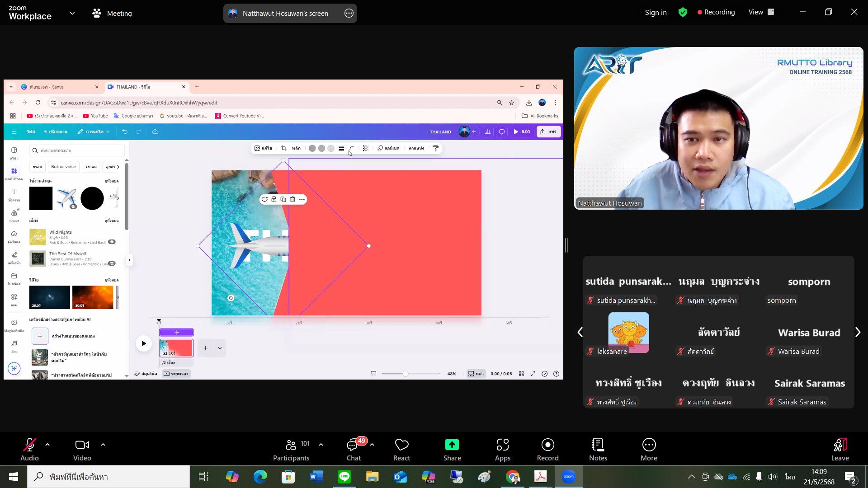The height and width of the screenshot is (488, 868).
Task: Expand Zoom participants options caret
Action: coord(321,445)
